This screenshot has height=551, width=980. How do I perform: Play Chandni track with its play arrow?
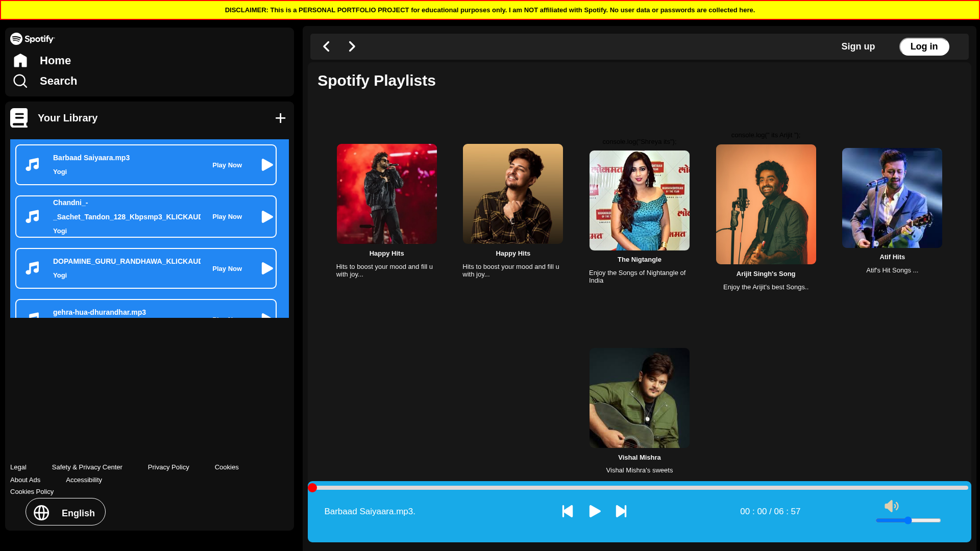267,217
